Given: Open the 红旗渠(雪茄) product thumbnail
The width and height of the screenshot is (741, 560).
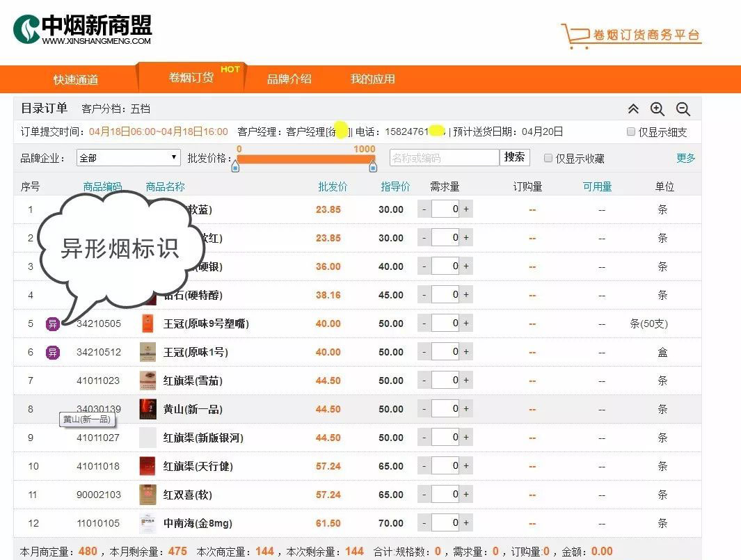Looking at the screenshot, I should 148,381.
